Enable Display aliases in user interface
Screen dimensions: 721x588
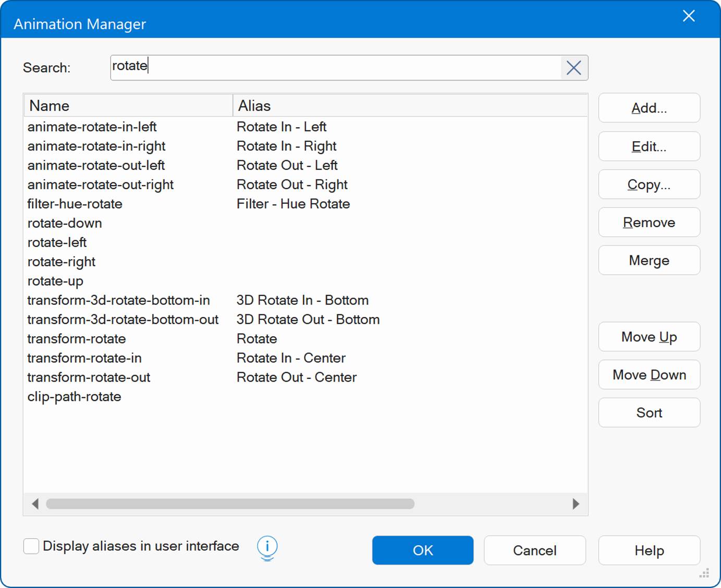tap(31, 546)
